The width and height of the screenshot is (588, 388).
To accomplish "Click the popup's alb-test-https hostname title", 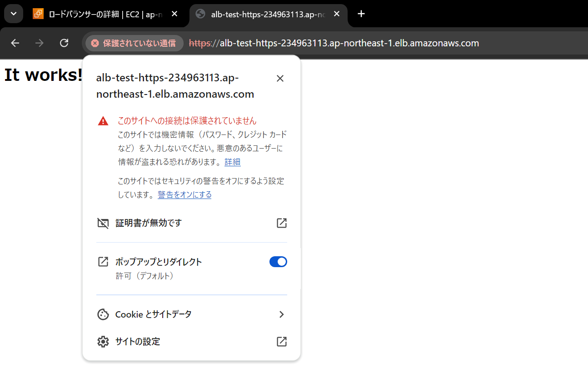I will coord(175,86).
